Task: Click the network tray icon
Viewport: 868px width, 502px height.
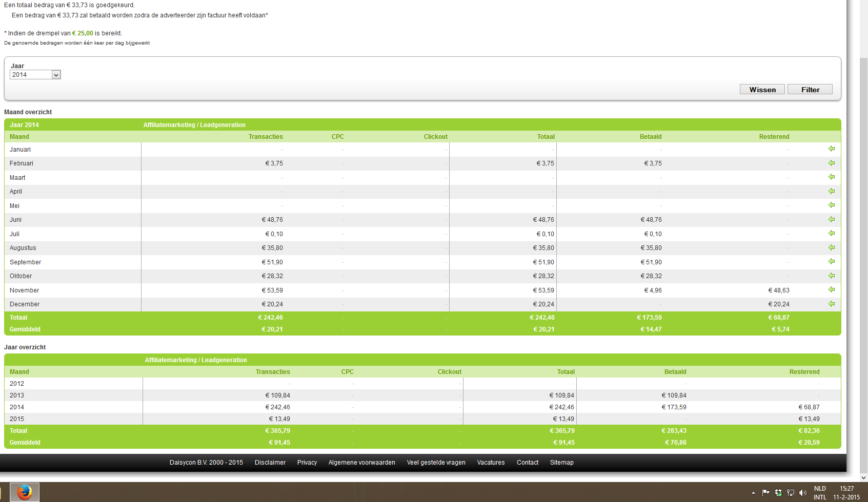Action: click(x=791, y=493)
